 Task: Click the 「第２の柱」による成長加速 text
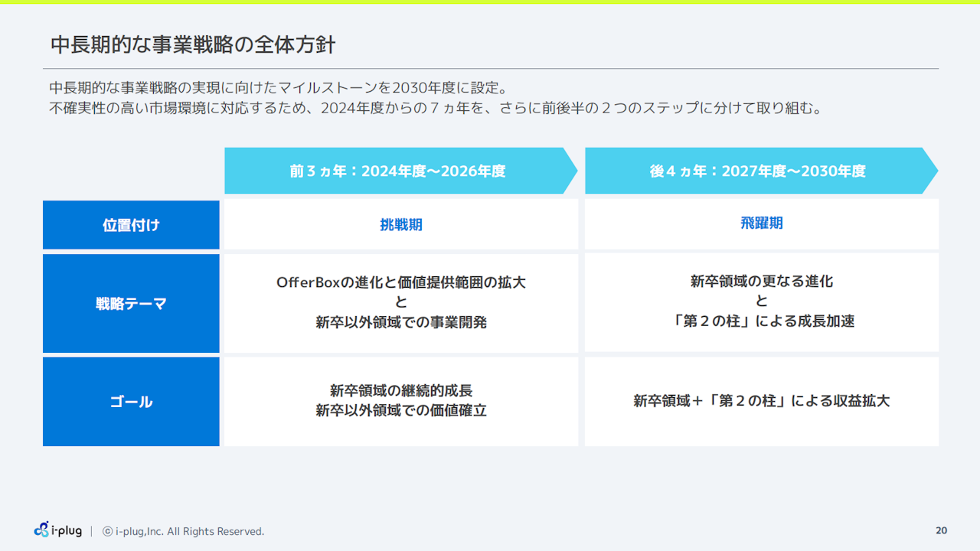(761, 321)
